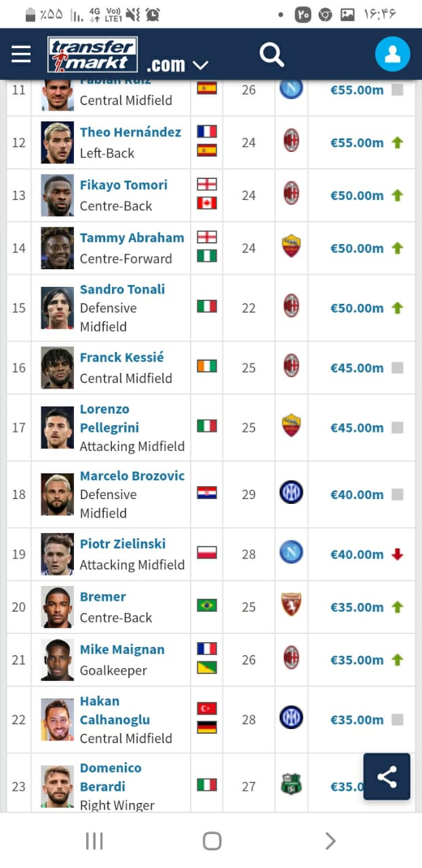Tap Sassuolo crest in Berardi row
This screenshot has width=422, height=868.
[291, 785]
